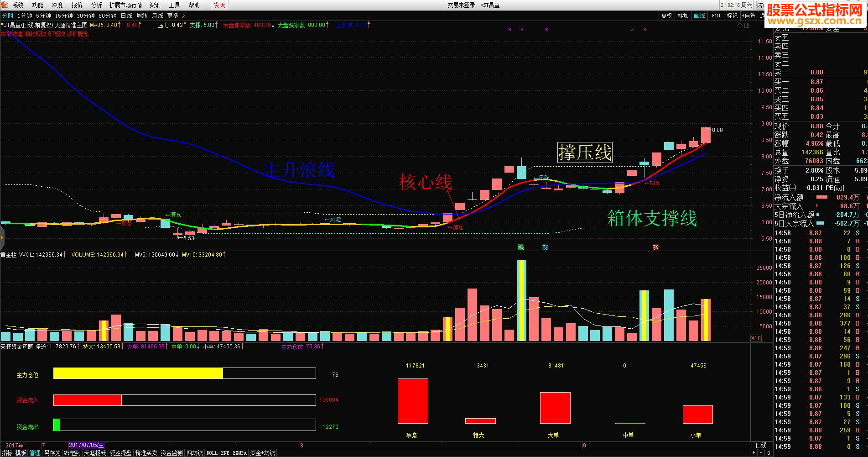
Task: Switch to 分时 chart period
Action: [x=8, y=16]
